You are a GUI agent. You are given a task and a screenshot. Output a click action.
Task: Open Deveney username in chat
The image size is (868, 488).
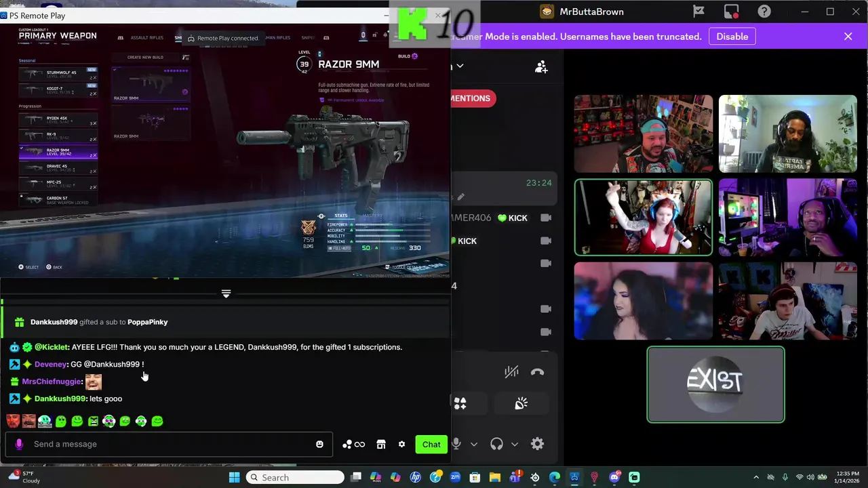[x=51, y=364]
